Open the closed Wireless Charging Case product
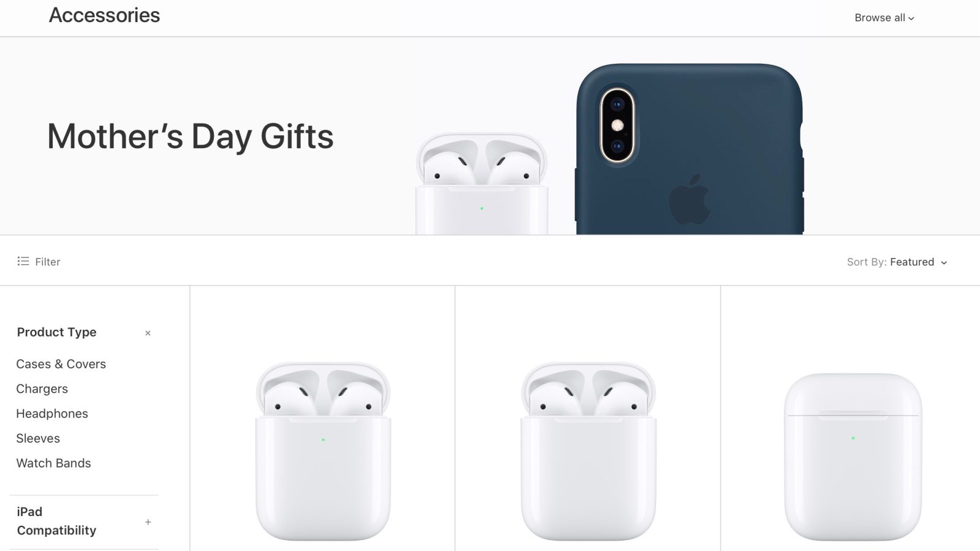The height and width of the screenshot is (551, 980). click(x=853, y=457)
